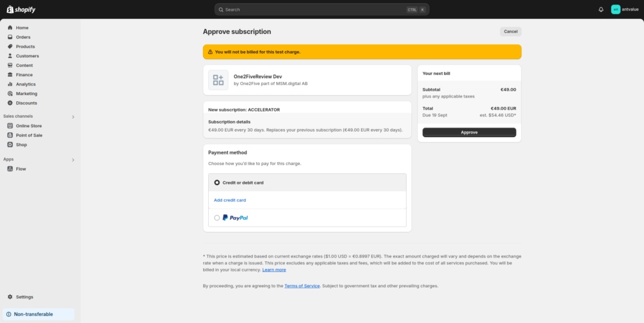The width and height of the screenshot is (644, 323).
Task: Navigate to Orders menu item
Action: click(23, 37)
